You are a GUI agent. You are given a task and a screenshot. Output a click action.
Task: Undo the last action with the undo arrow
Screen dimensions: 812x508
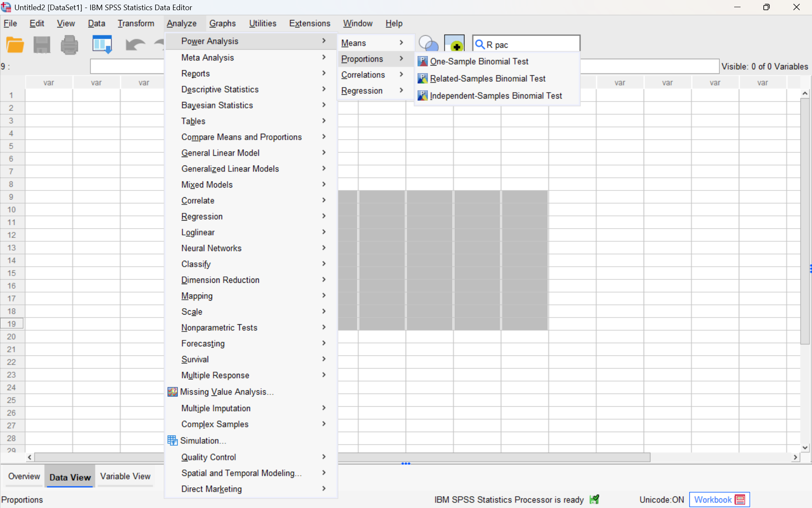click(x=135, y=44)
